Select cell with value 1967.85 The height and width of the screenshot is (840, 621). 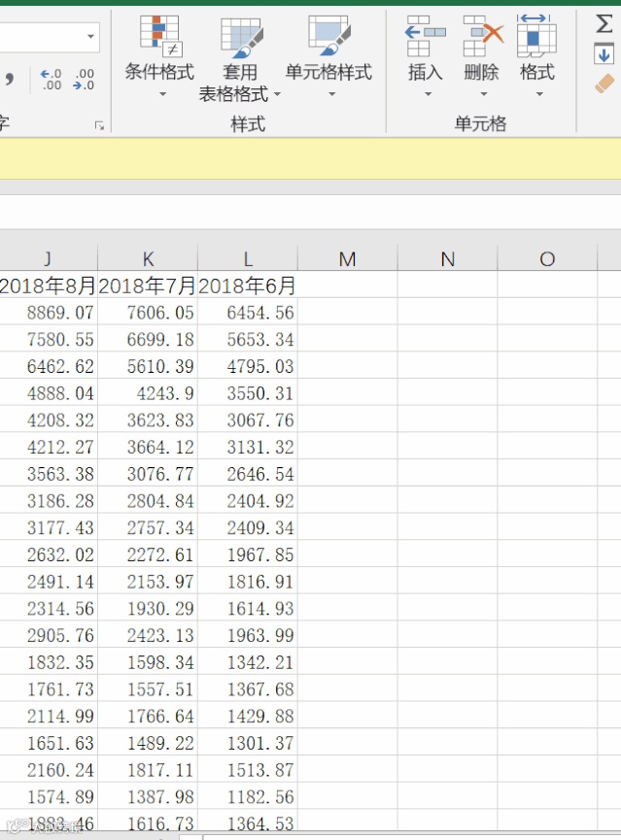248,554
